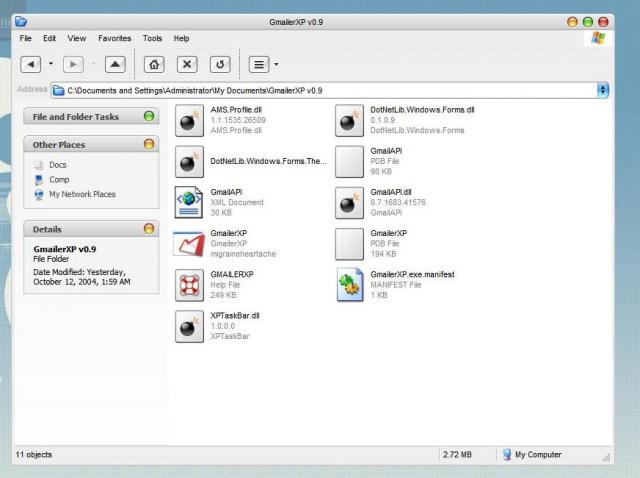Click the folder icon in title bar

(21, 21)
